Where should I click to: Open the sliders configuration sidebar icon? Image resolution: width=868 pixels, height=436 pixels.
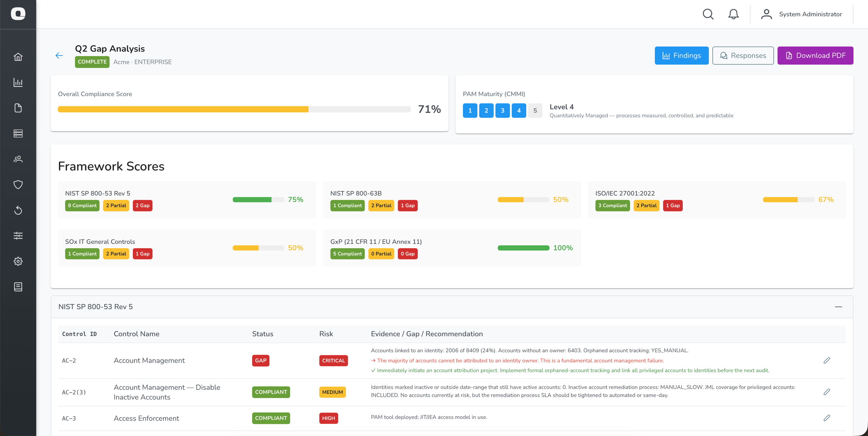point(18,236)
